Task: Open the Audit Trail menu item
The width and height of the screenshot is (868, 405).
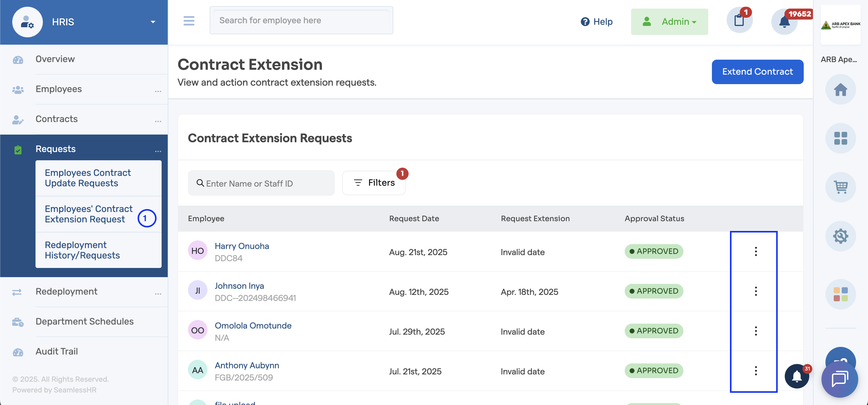Action: point(57,351)
